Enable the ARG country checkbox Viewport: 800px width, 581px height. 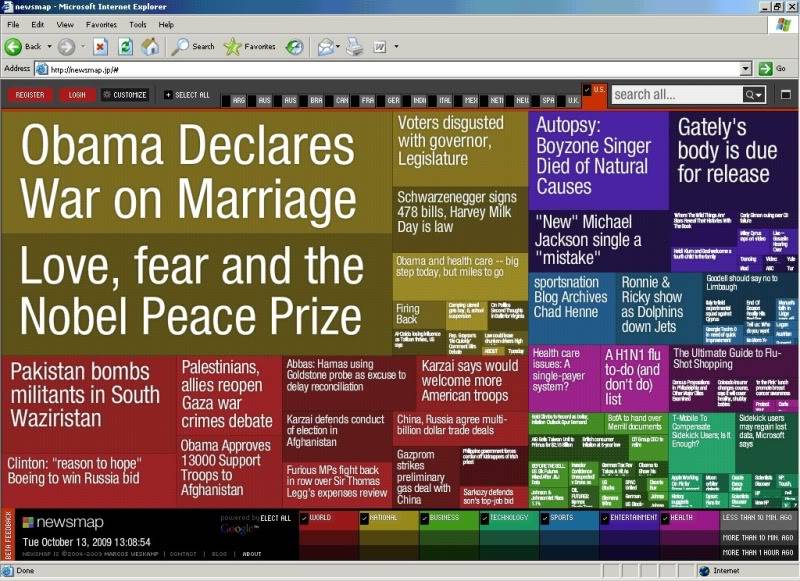tap(226, 101)
